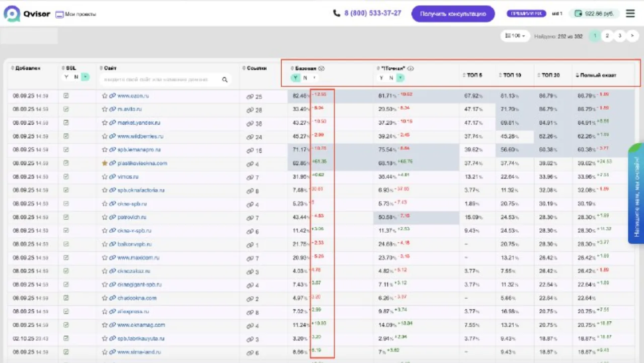644x363 pixels.
Task: Go to results page 2
Action: tap(607, 36)
